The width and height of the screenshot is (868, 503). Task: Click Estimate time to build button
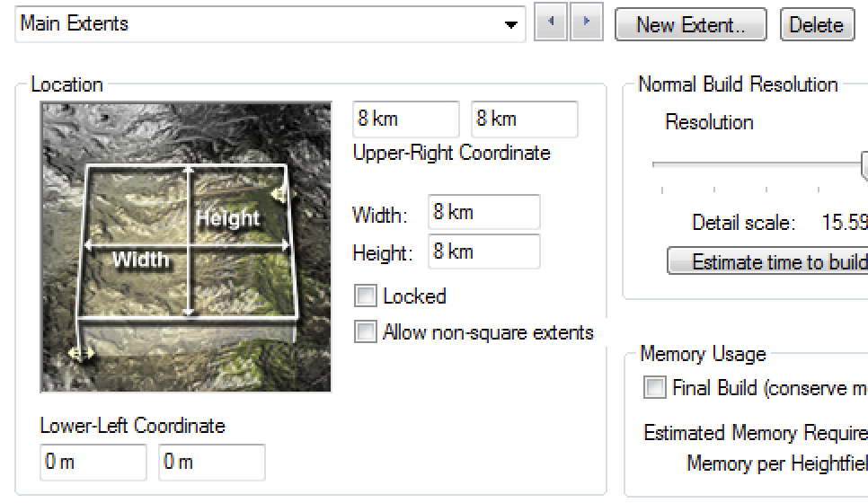(767, 261)
